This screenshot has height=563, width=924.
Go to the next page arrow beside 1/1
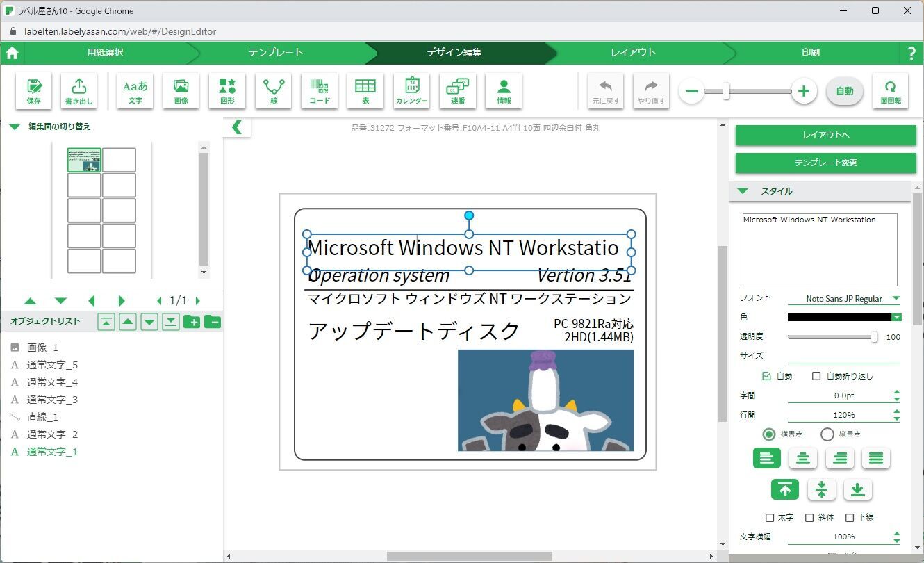(x=198, y=301)
